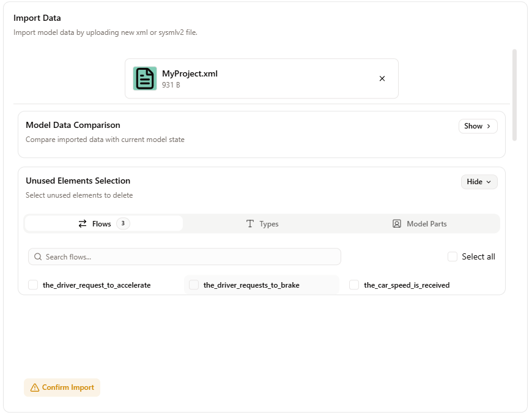
Task: Click the T icon on Types tab
Action: [250, 224]
